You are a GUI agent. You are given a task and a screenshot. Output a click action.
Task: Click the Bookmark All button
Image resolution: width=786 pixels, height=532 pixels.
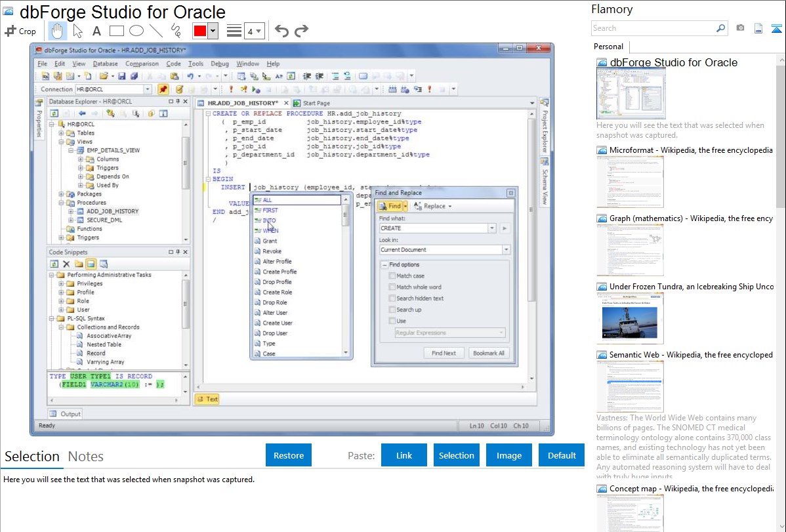[x=489, y=353]
